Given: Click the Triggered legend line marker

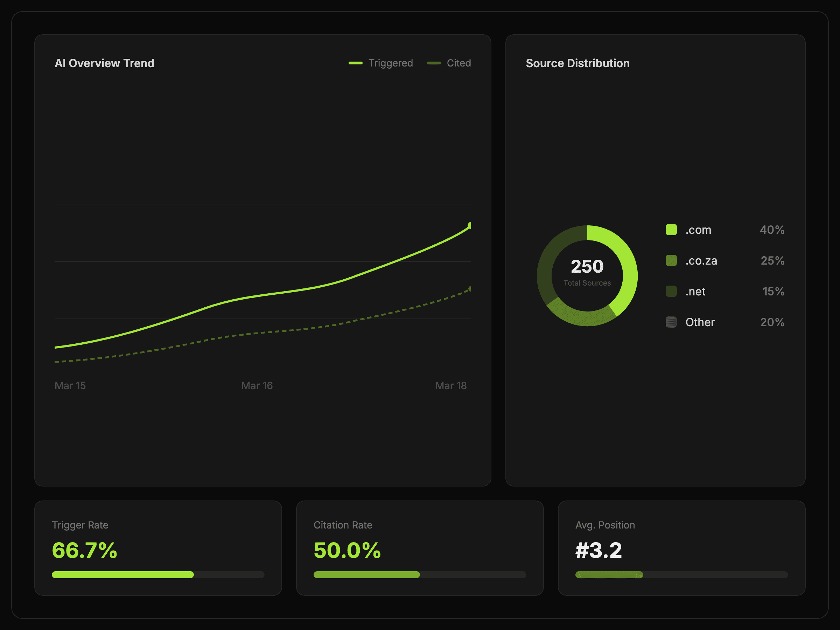Looking at the screenshot, I should point(356,63).
